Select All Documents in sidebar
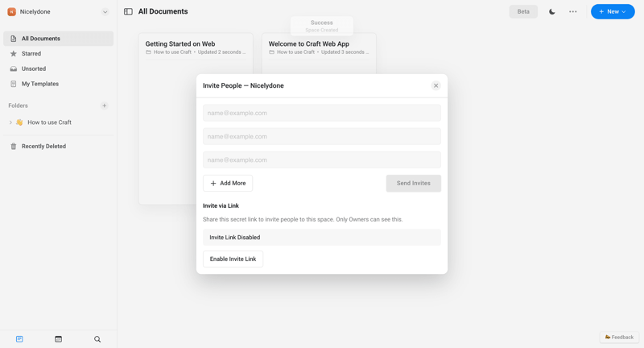The image size is (644, 348). [58, 39]
